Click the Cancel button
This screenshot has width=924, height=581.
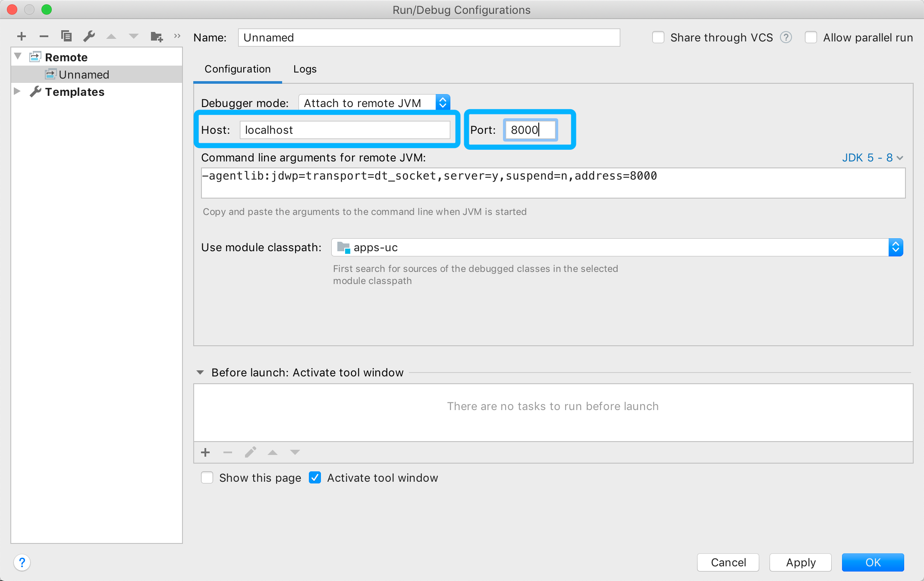click(x=728, y=562)
